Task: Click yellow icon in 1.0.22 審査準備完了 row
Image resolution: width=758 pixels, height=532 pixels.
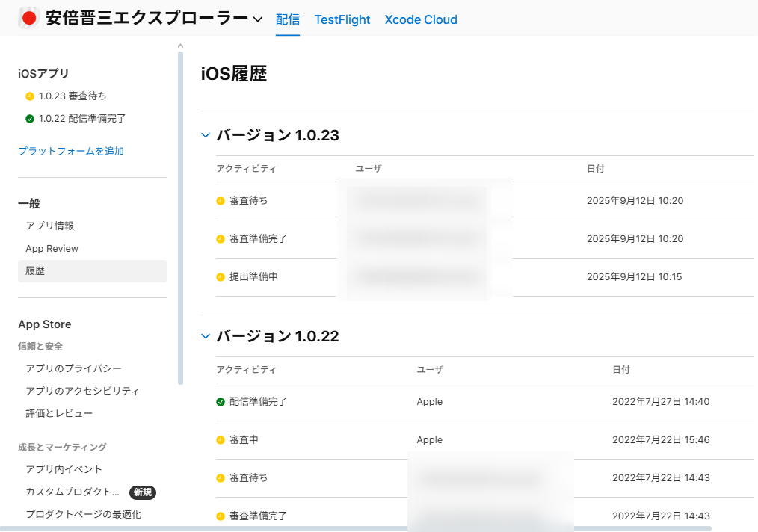Action: click(x=221, y=516)
